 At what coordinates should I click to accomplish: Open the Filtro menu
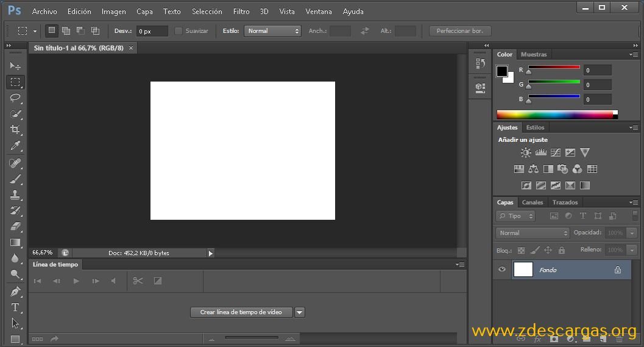[241, 12]
